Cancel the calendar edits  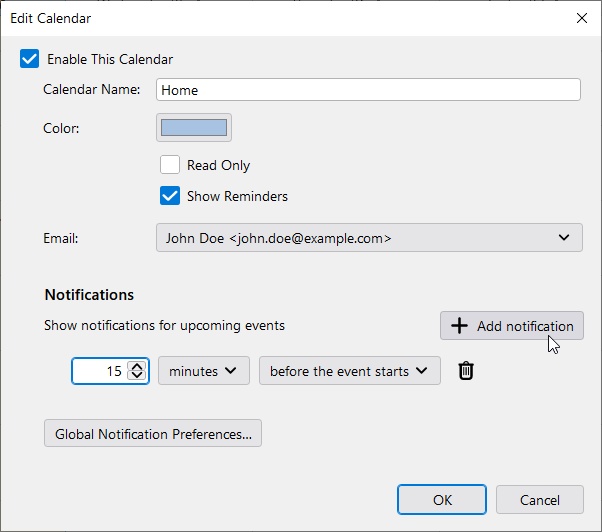click(539, 500)
